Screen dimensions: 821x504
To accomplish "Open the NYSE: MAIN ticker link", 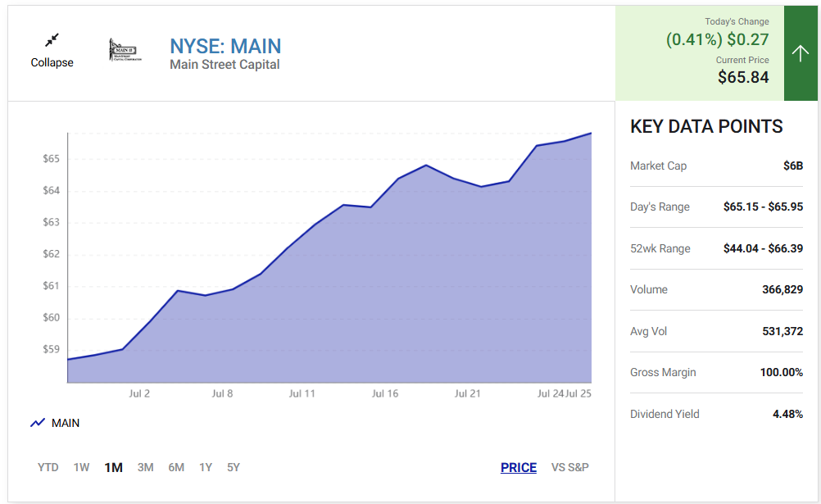I will pyautogui.click(x=225, y=46).
